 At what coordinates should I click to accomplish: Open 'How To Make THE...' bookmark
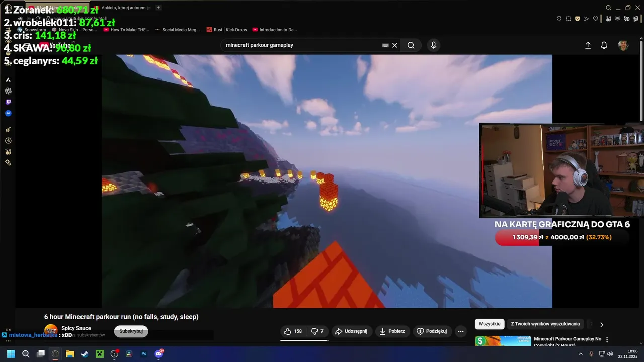(x=126, y=30)
